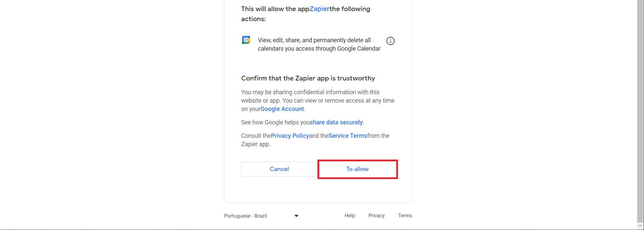Click the scrollbar's down arrow

pyautogui.click(x=640, y=226)
